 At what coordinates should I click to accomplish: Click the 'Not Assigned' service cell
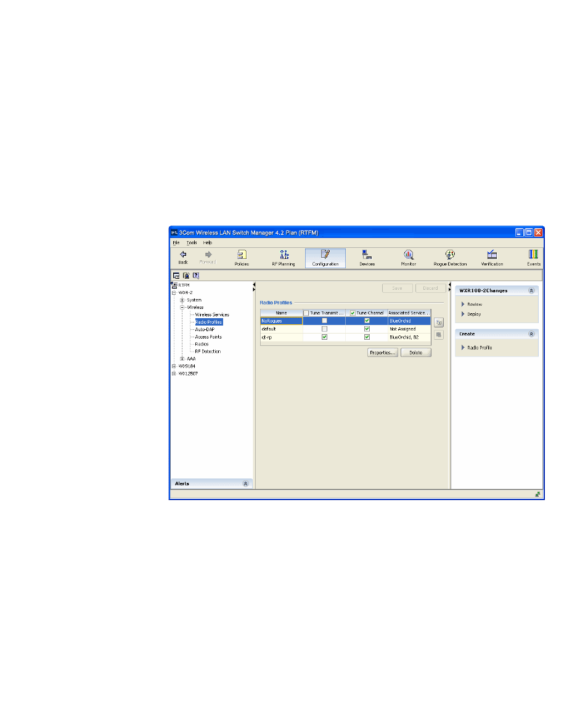[409, 329]
